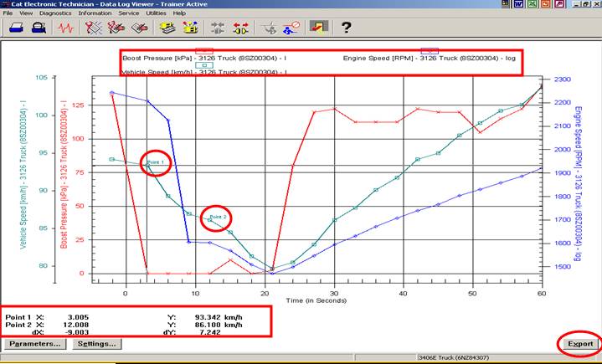This screenshot has width=602, height=364.
Task: Open the View menu
Action: pos(26,13)
